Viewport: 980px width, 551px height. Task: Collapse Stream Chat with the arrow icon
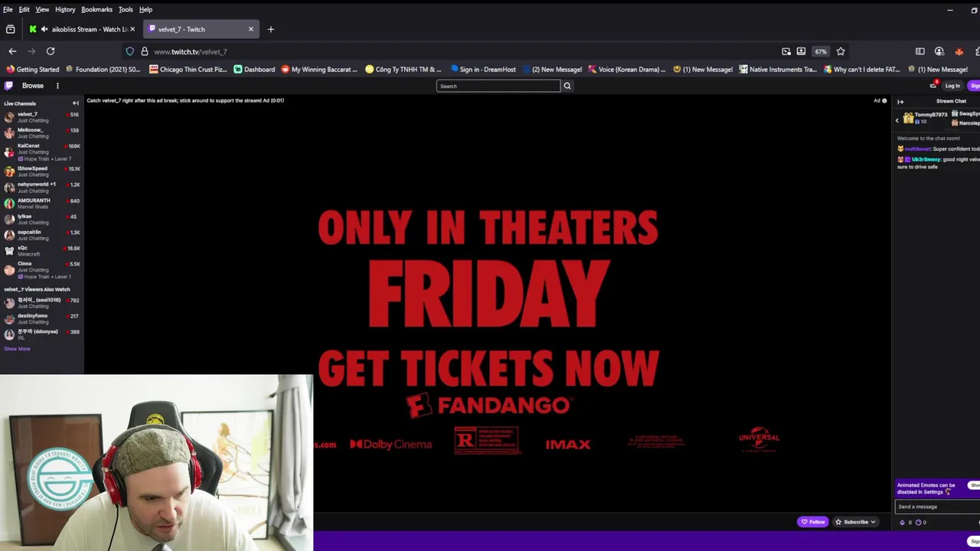[x=900, y=101]
